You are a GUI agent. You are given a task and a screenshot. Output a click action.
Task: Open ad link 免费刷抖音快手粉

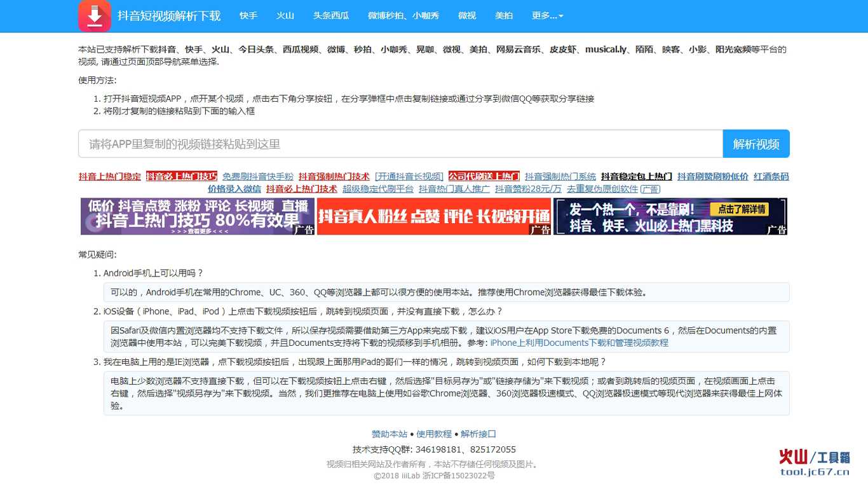[258, 177]
